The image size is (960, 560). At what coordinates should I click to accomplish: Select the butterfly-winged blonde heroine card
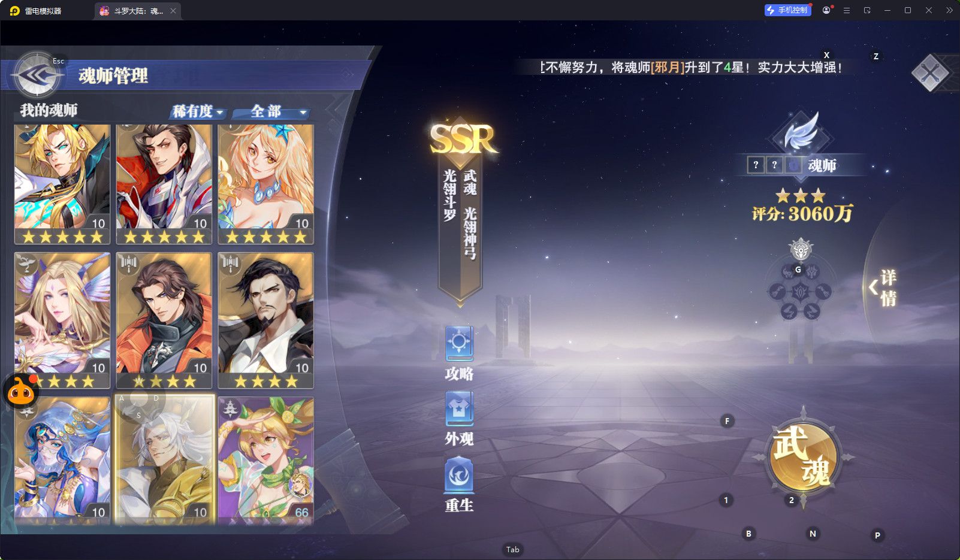tap(62, 320)
